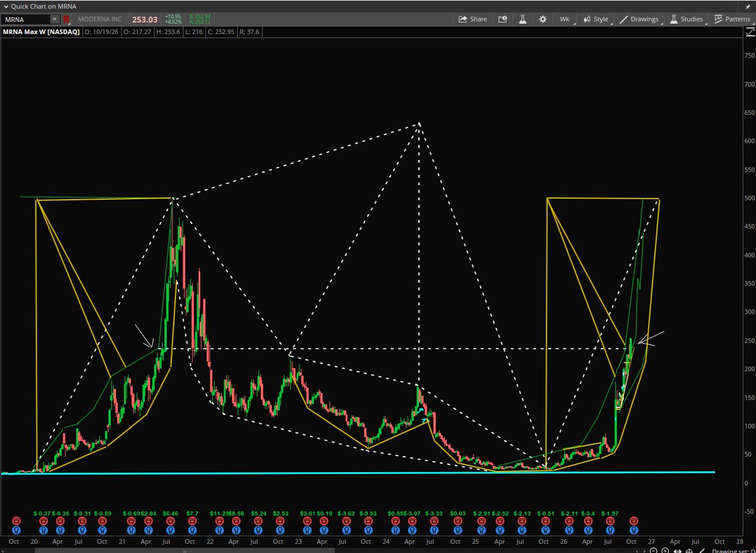The height and width of the screenshot is (553, 756).
Task: Open the Studies menu
Action: [686, 19]
